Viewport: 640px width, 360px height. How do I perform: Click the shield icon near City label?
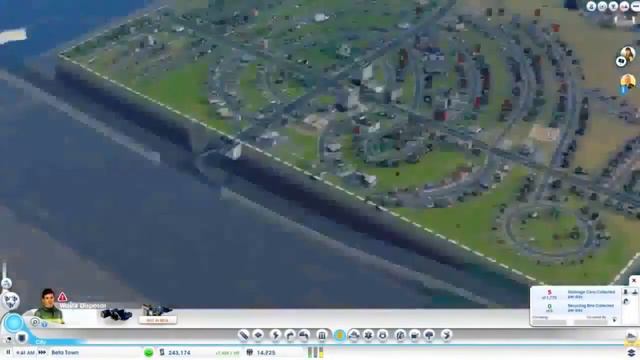pos(22,338)
